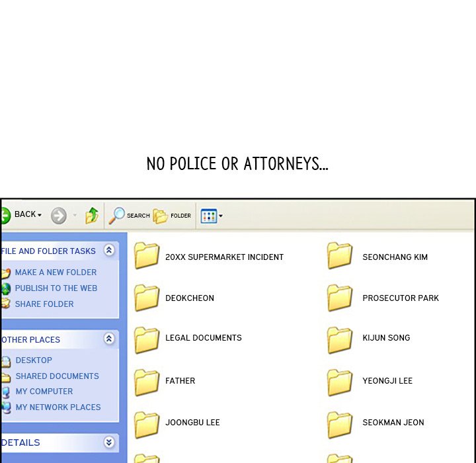Open Shared Documents link
Viewport: 476px width, 463px height.
(x=58, y=376)
